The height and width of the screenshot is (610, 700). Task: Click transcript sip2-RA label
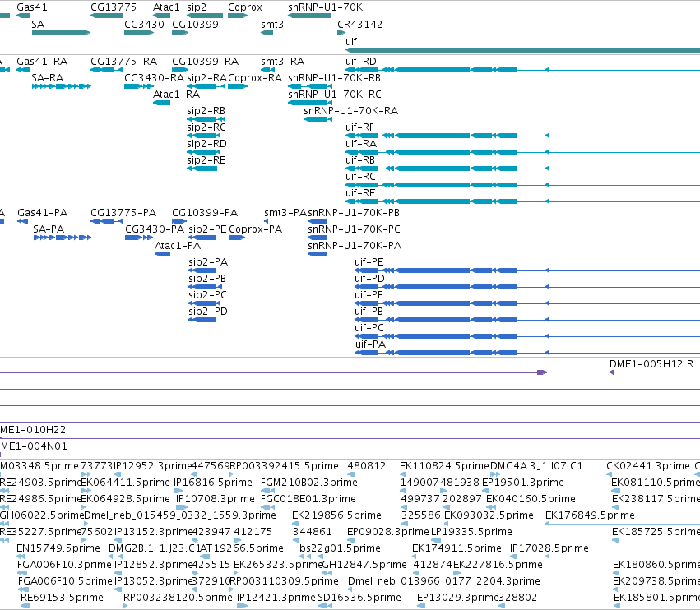click(206, 77)
